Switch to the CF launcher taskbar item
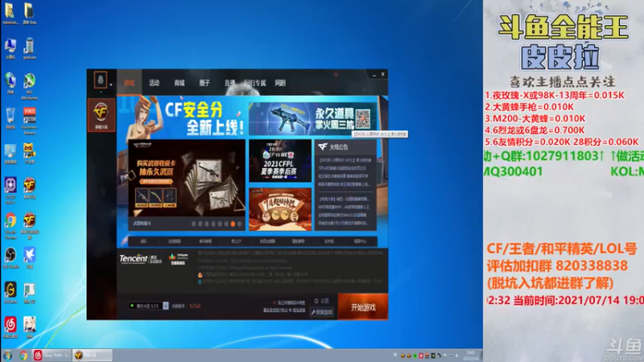The image size is (644, 362). pyautogui.click(x=93, y=356)
